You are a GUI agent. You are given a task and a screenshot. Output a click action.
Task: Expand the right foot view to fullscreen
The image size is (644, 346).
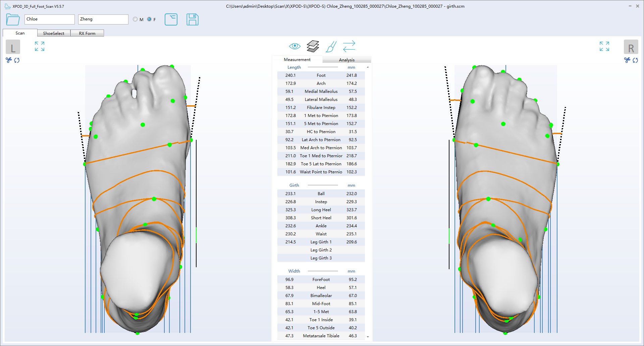(604, 46)
